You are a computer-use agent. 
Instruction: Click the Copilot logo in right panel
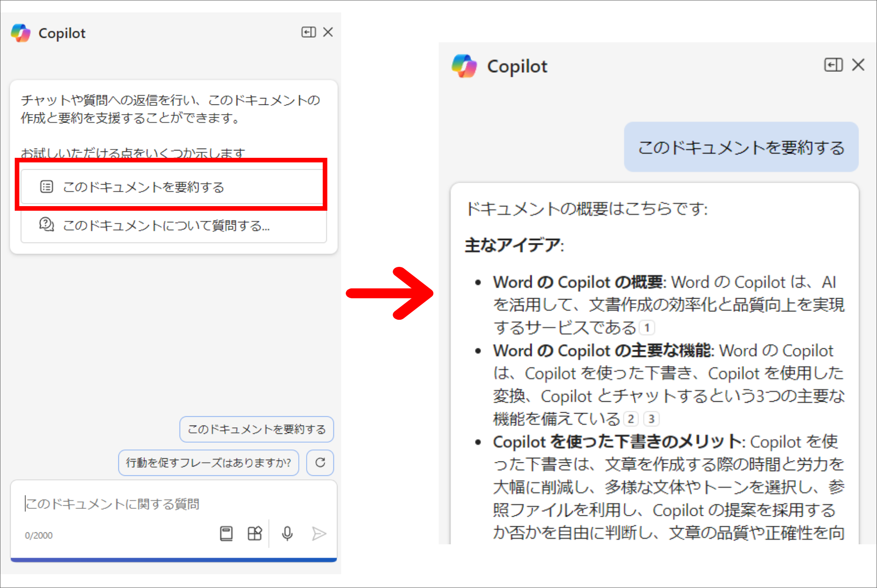coord(464,66)
